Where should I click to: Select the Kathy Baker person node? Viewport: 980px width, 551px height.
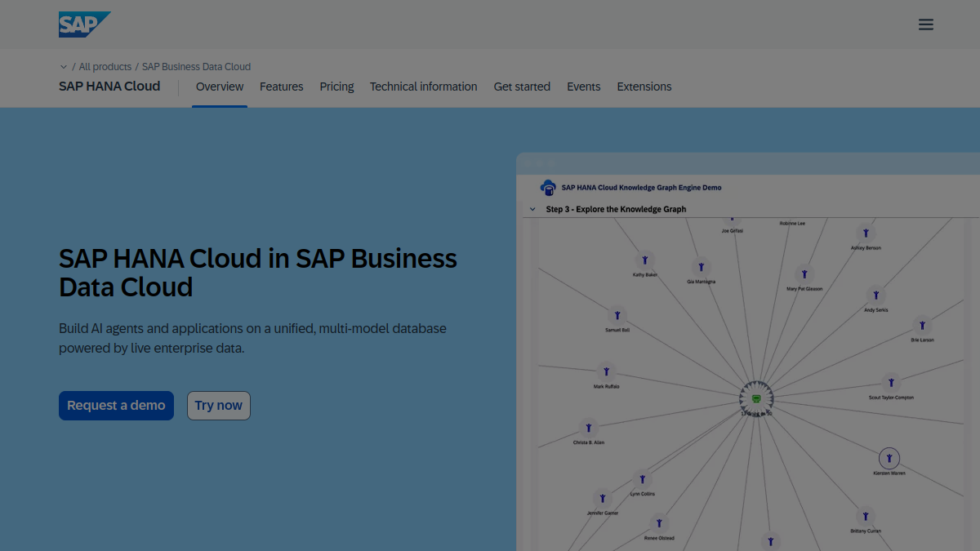(645, 260)
